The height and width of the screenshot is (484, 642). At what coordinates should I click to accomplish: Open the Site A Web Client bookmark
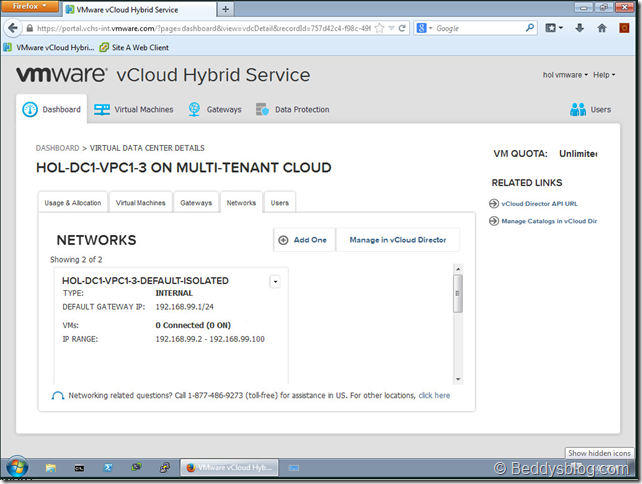[x=134, y=47]
